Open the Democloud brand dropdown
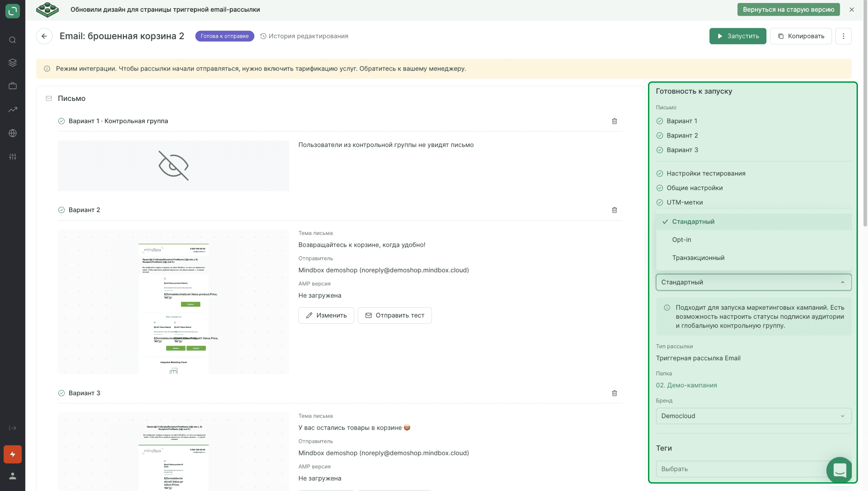The width and height of the screenshot is (868, 491). (x=754, y=416)
